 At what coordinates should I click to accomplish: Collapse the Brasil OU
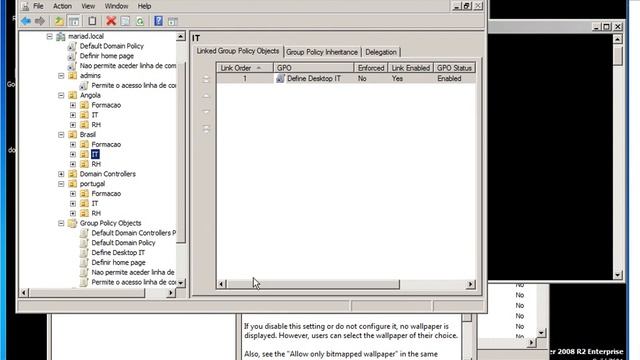[61, 134]
